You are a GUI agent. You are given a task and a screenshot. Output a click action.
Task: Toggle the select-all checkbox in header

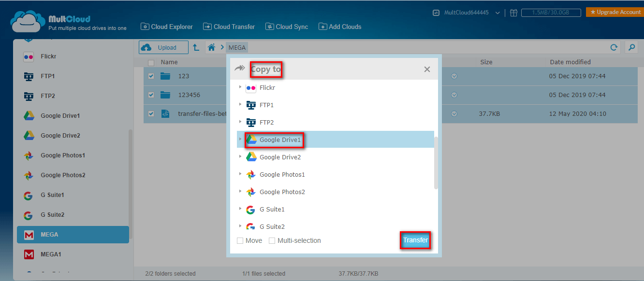[x=151, y=62]
